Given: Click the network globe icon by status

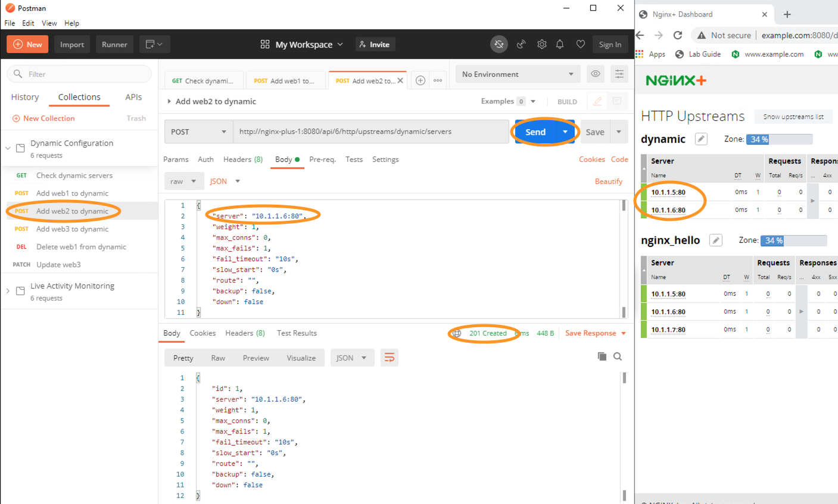Looking at the screenshot, I should tap(456, 333).
